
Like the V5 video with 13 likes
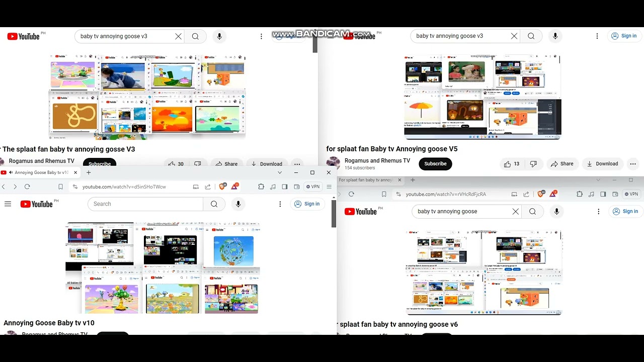(x=512, y=163)
